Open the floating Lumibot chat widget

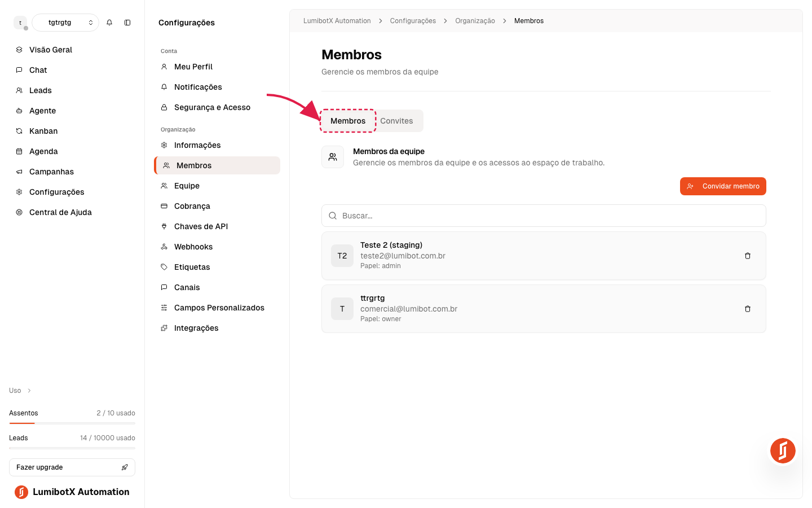point(783,450)
